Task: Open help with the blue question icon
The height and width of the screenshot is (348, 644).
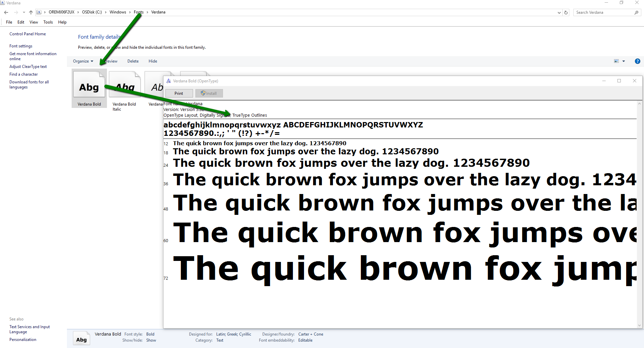Action: coord(637,61)
